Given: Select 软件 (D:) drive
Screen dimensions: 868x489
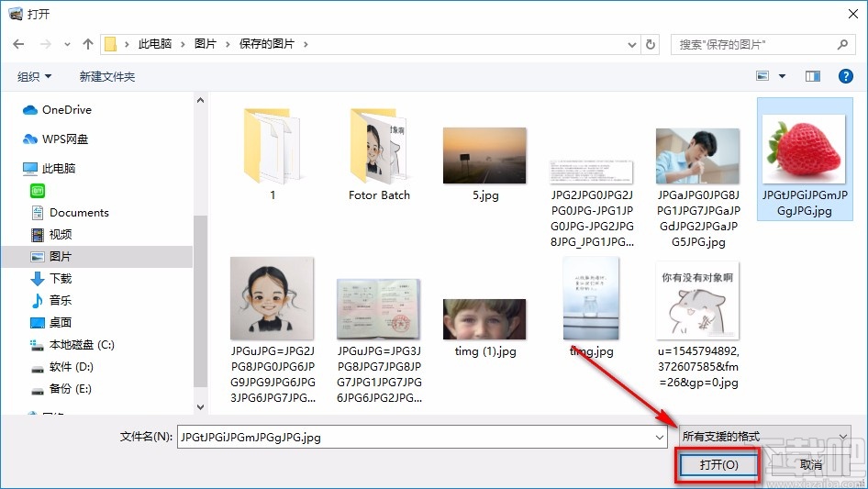Looking at the screenshot, I should point(62,367).
